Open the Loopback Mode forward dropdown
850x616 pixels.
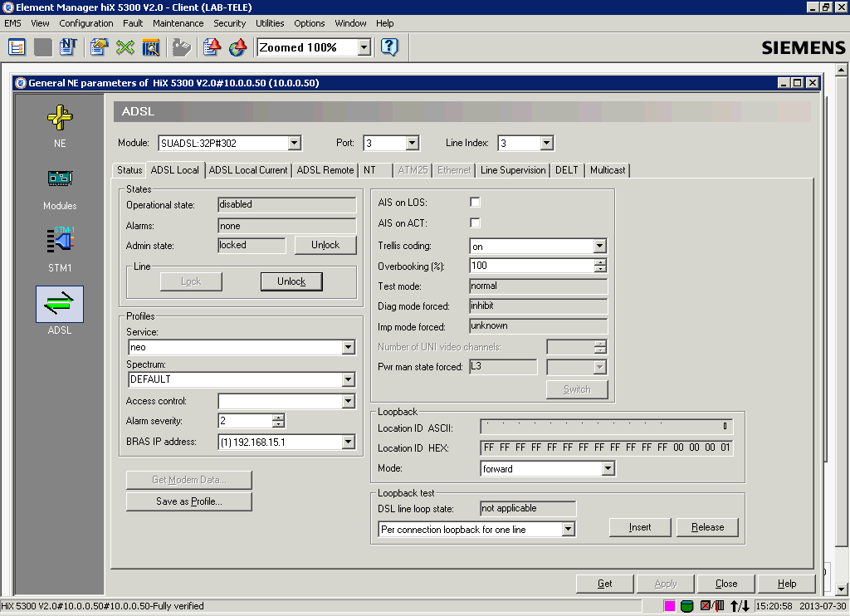click(x=608, y=468)
